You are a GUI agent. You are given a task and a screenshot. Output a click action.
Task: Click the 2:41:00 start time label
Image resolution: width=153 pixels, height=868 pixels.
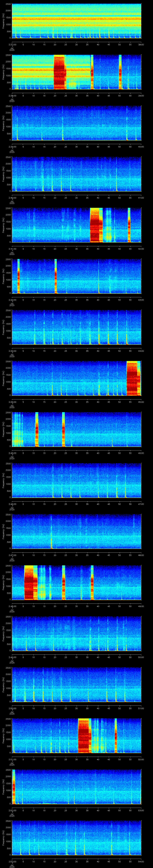[12, 249]
